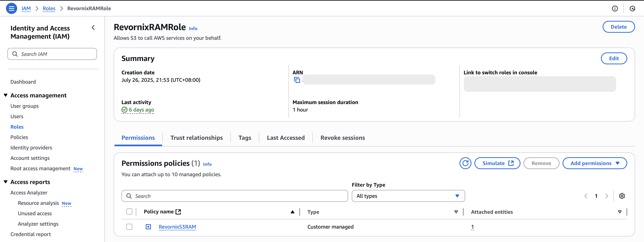
Task: Collapse the Access reports section
Action: coord(6,182)
